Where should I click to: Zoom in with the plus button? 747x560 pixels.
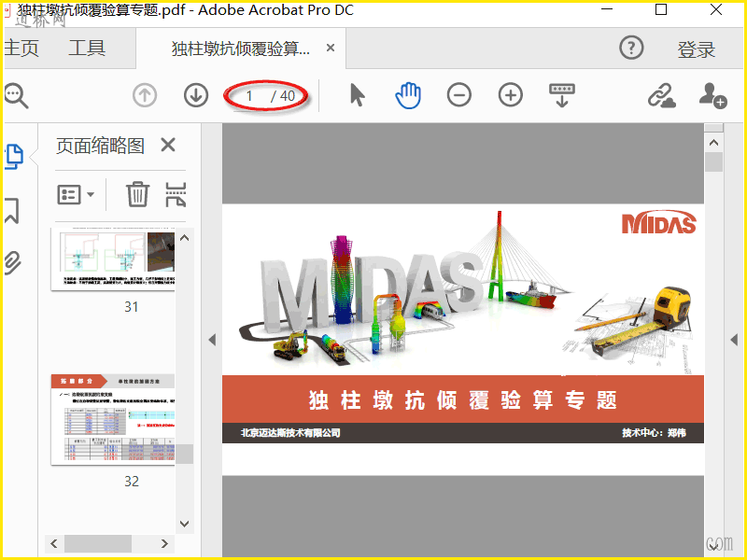(x=511, y=95)
